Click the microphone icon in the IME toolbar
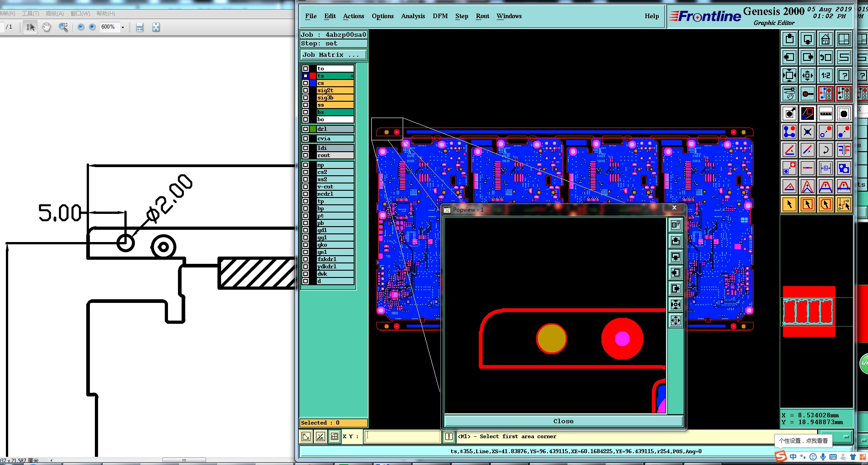The width and height of the screenshot is (868, 465). 823,457
